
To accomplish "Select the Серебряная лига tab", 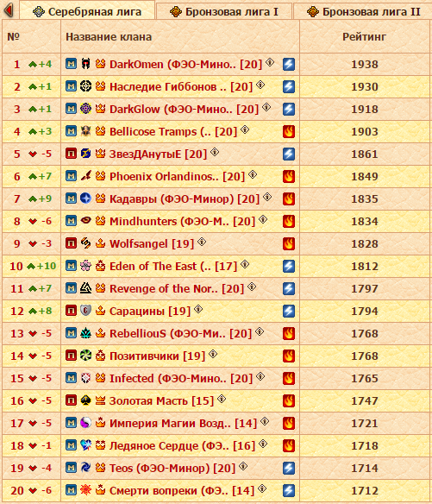I will pyautogui.click(x=87, y=11).
